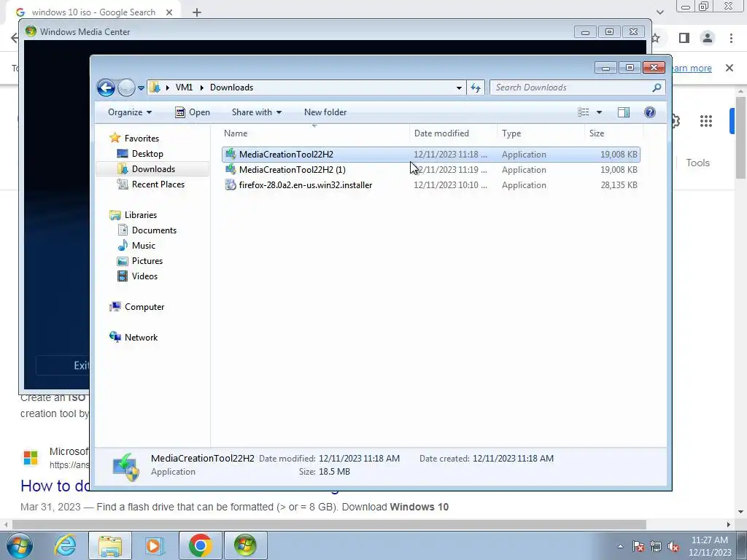The width and height of the screenshot is (747, 560).
Task: Click the Action Center flag icon
Action: pos(638,547)
